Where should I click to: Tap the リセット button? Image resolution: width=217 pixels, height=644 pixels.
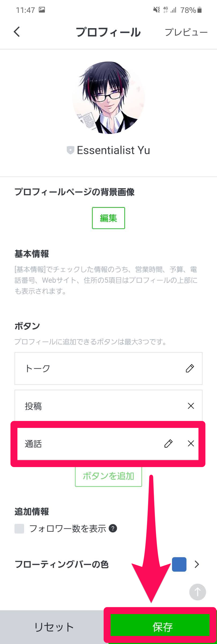[54, 627]
